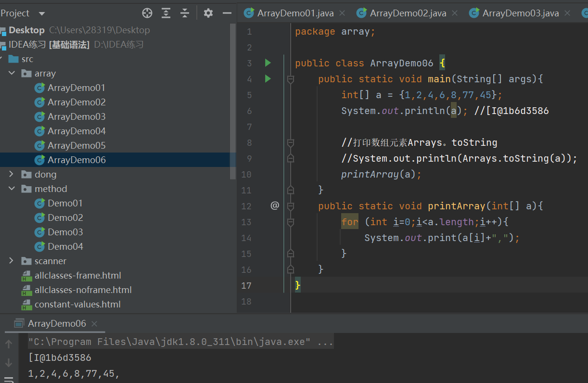Click the up stack trace arrow in console
The width and height of the screenshot is (588, 383).
pyautogui.click(x=9, y=344)
